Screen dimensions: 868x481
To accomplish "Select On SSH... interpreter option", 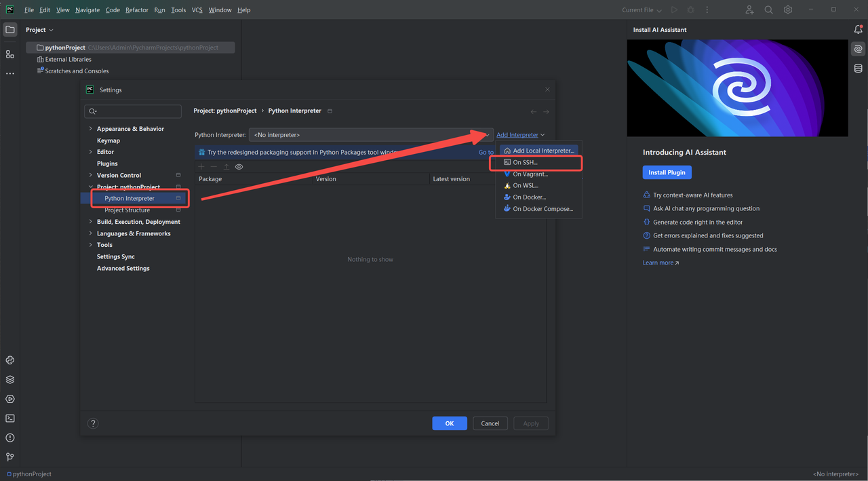I will click(525, 163).
